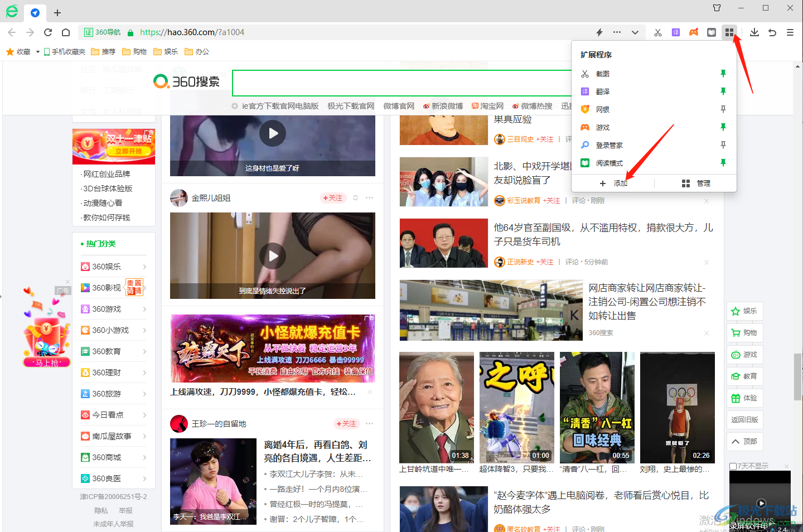Click the 收藏 star favorites icon

pyautogui.click(x=10, y=52)
